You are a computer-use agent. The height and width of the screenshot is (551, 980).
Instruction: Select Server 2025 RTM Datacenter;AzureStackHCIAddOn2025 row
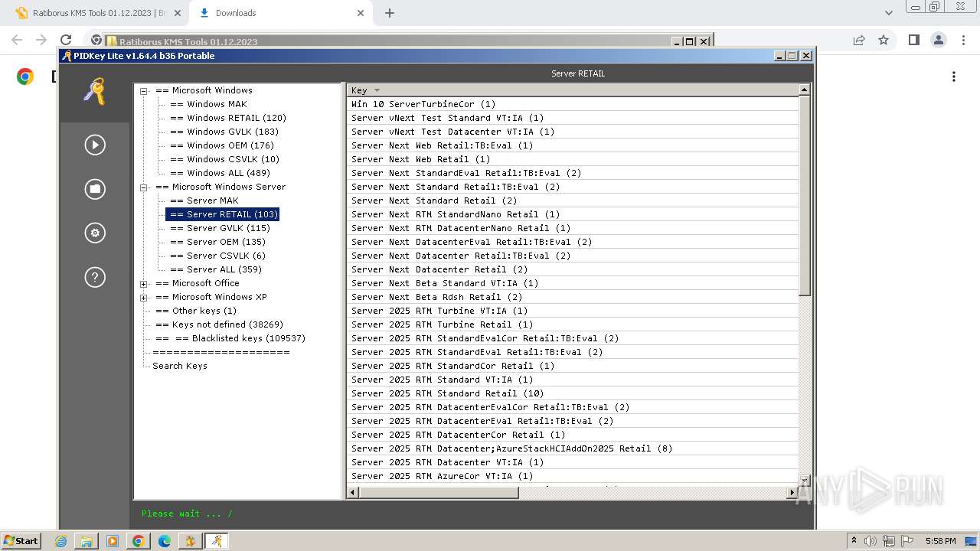click(572, 448)
